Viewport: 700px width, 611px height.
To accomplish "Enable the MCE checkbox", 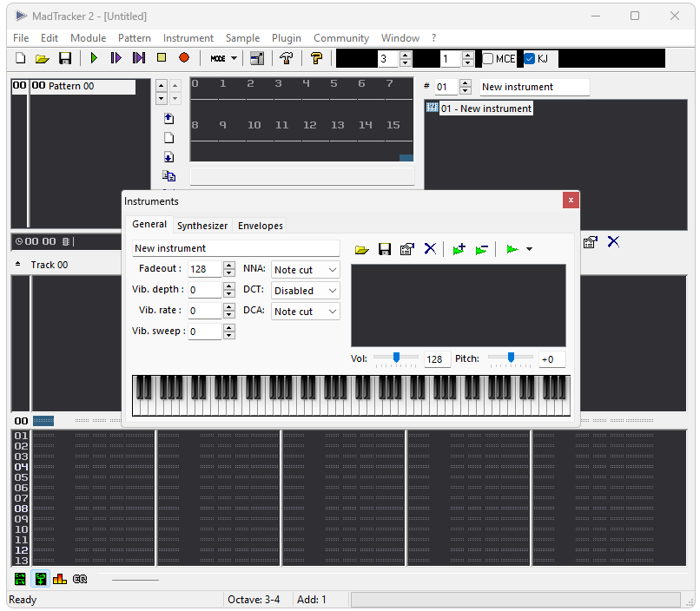I will pyautogui.click(x=488, y=59).
